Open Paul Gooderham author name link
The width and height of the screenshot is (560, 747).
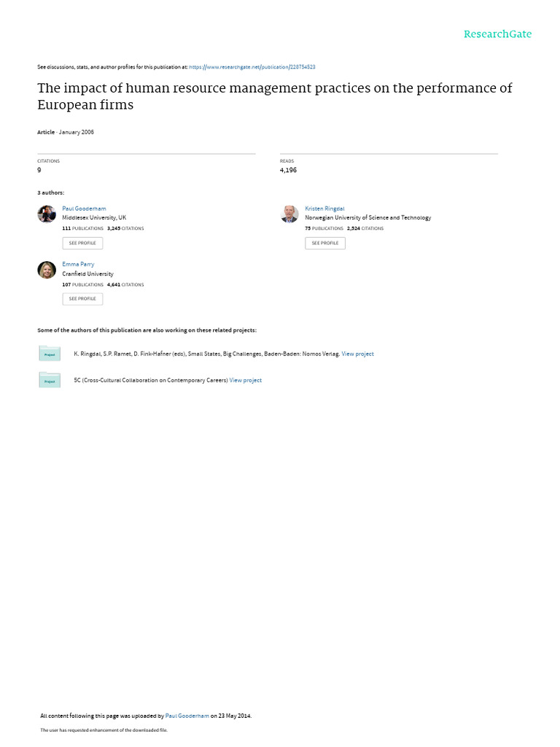(x=84, y=209)
